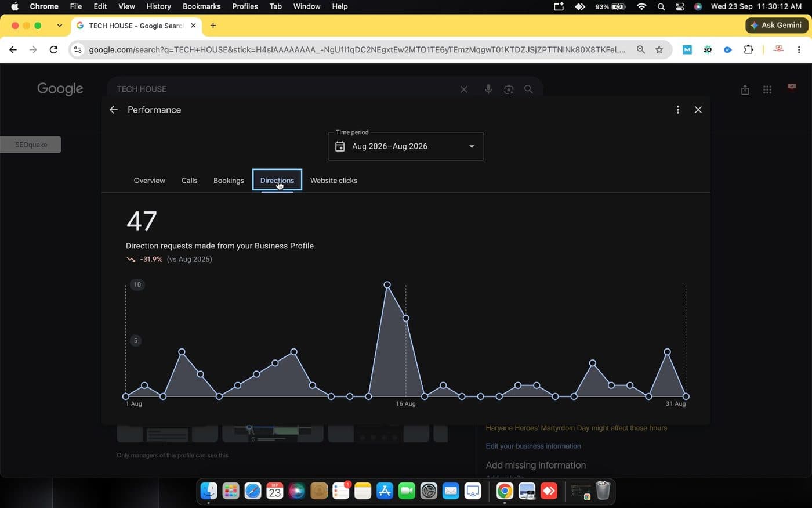Open macOS Control Center
Viewport: 812px width, 508px height.
680,6
